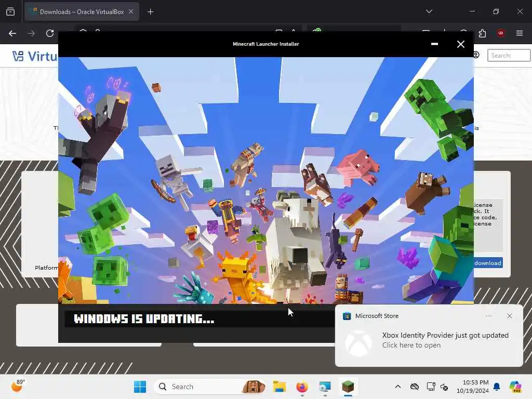The width and height of the screenshot is (532, 399).
Task: Open the Windows Start menu
Action: pyautogui.click(x=140, y=387)
